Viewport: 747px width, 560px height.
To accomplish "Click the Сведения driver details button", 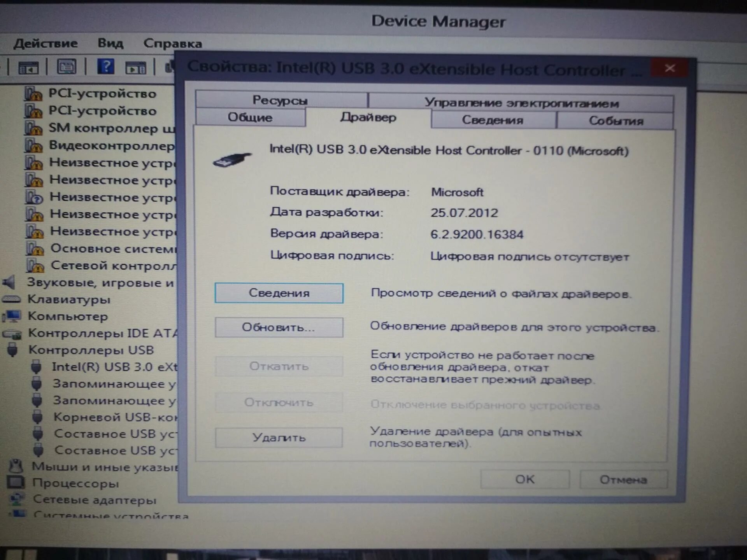I will tap(279, 293).
